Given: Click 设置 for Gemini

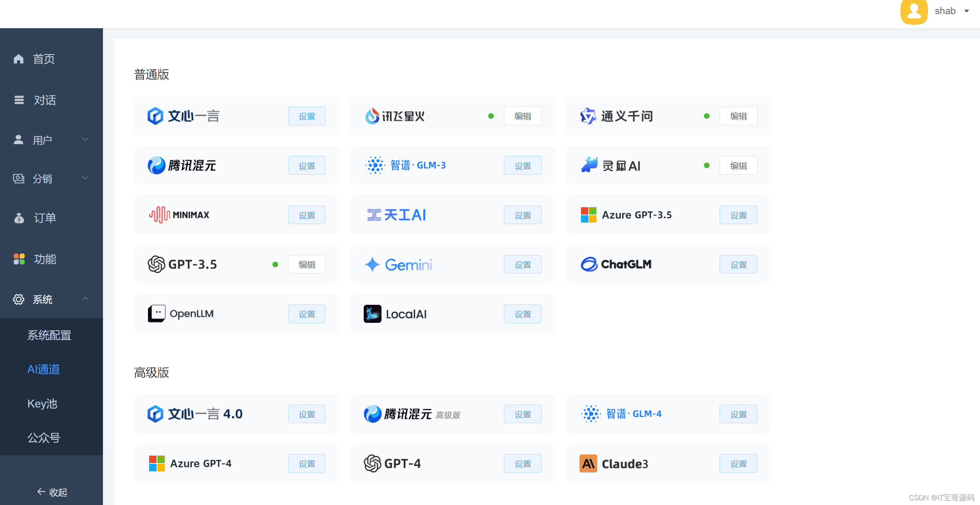Looking at the screenshot, I should pyautogui.click(x=523, y=264).
